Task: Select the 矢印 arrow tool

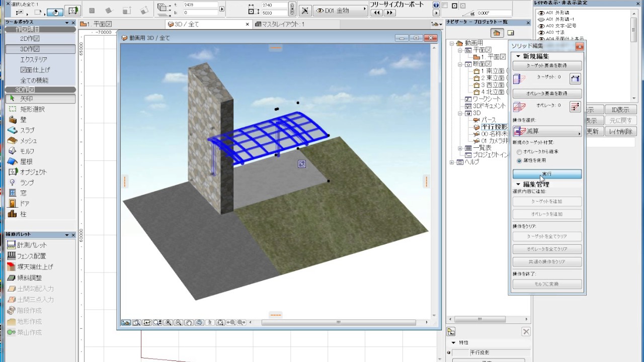Action: (40, 99)
